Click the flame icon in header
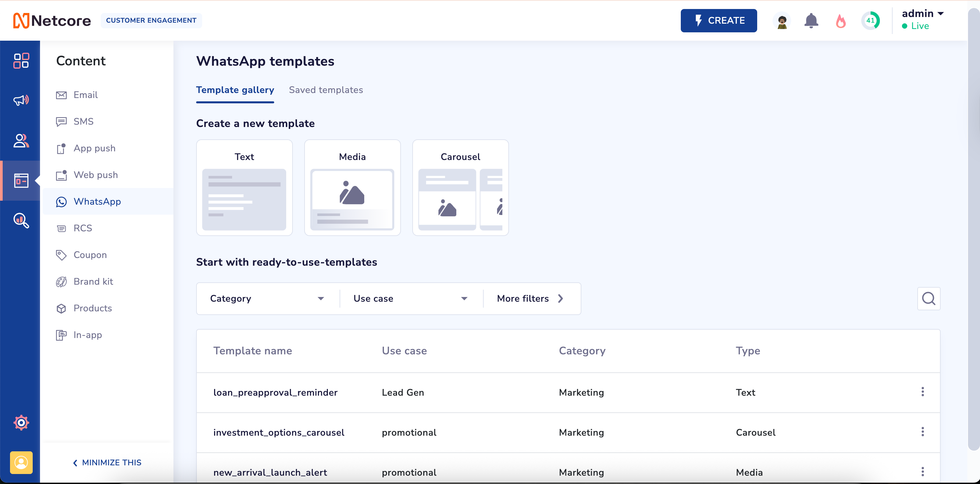 click(x=841, y=21)
